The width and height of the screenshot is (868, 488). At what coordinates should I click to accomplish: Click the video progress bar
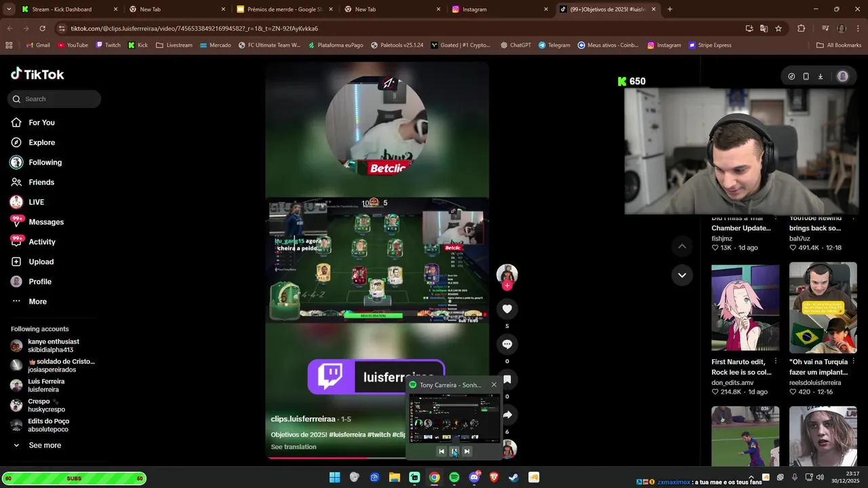coord(336,457)
